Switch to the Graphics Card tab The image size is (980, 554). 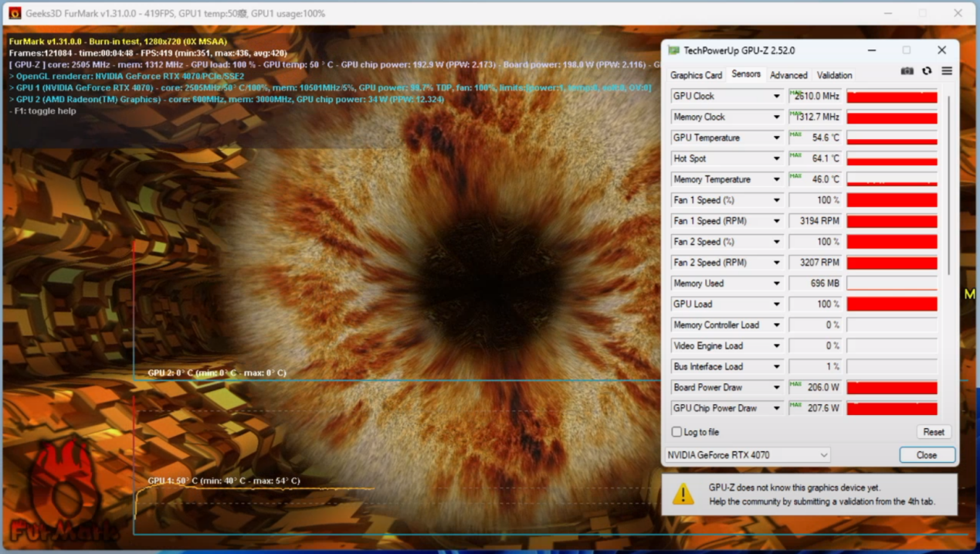pos(696,75)
